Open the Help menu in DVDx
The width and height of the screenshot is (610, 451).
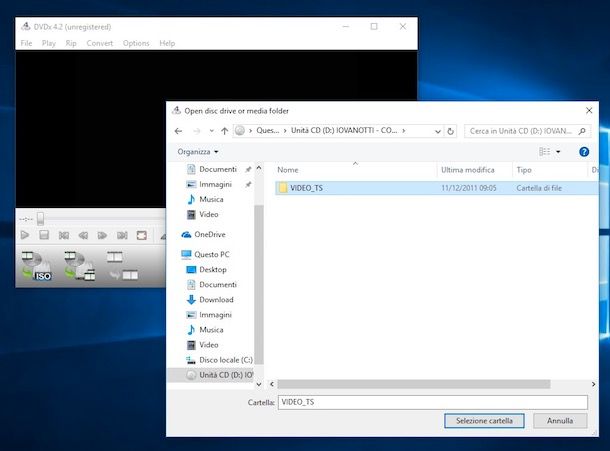click(x=167, y=43)
